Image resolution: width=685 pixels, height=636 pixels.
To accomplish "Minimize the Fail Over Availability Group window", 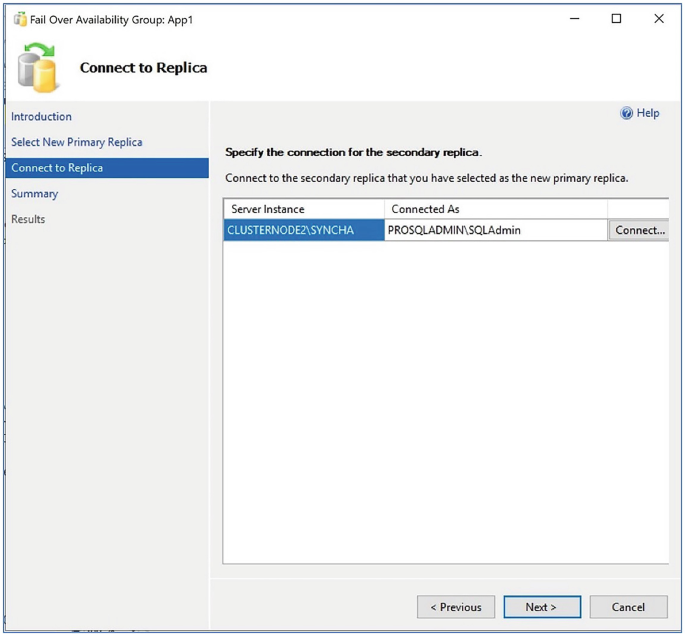I will click(x=575, y=19).
